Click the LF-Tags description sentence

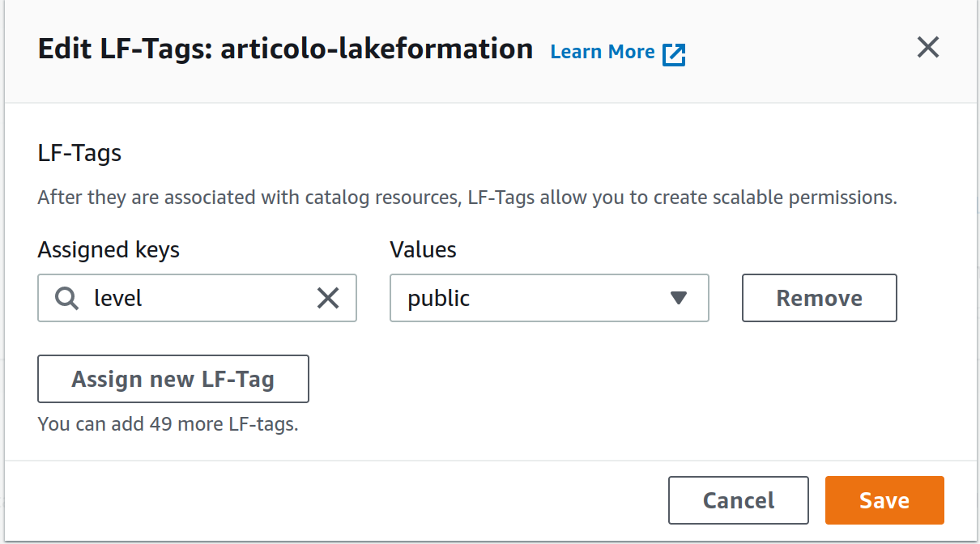(467, 198)
